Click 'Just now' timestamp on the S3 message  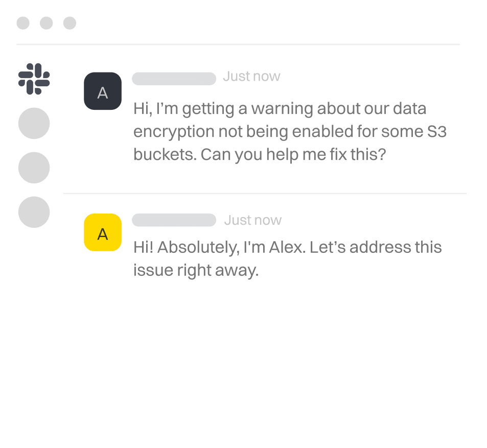pyautogui.click(x=251, y=77)
